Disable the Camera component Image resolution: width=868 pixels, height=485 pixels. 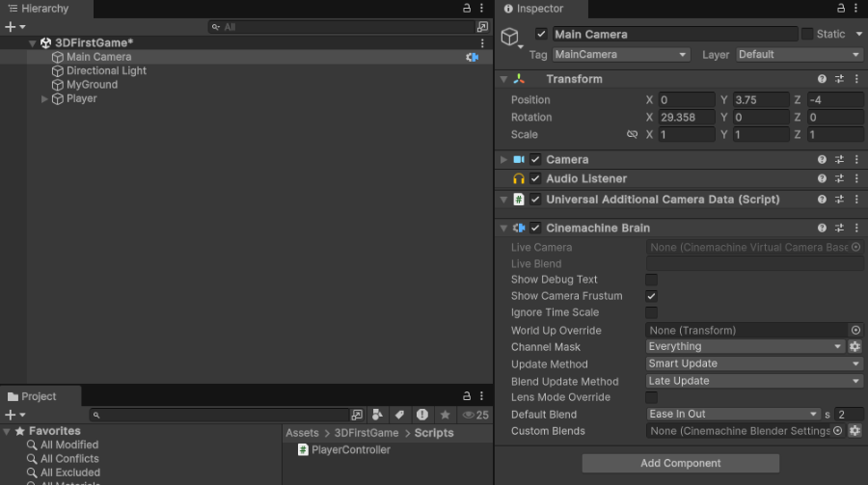coord(534,159)
